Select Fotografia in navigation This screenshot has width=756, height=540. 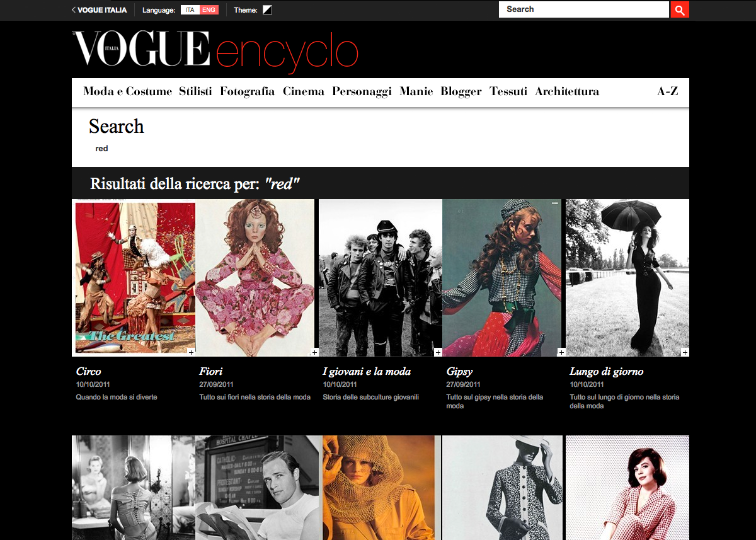pos(248,91)
